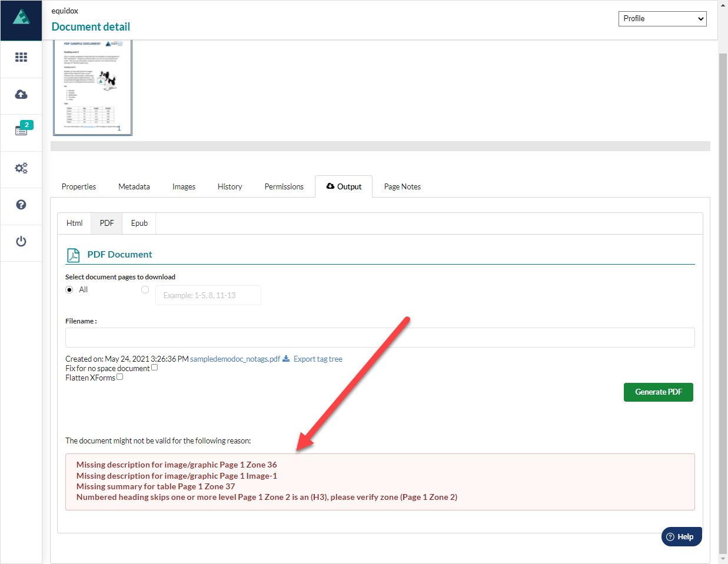
Task: Open the Page Notes tab
Action: [402, 186]
